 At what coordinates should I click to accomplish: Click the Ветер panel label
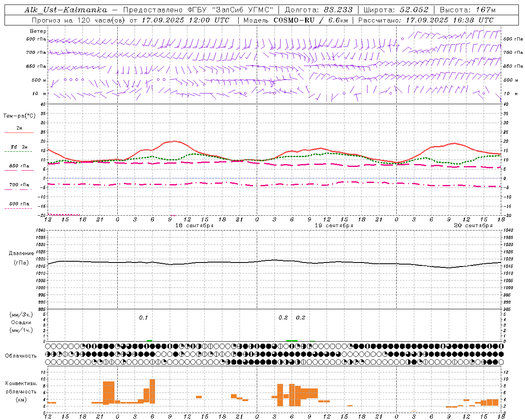tap(38, 31)
